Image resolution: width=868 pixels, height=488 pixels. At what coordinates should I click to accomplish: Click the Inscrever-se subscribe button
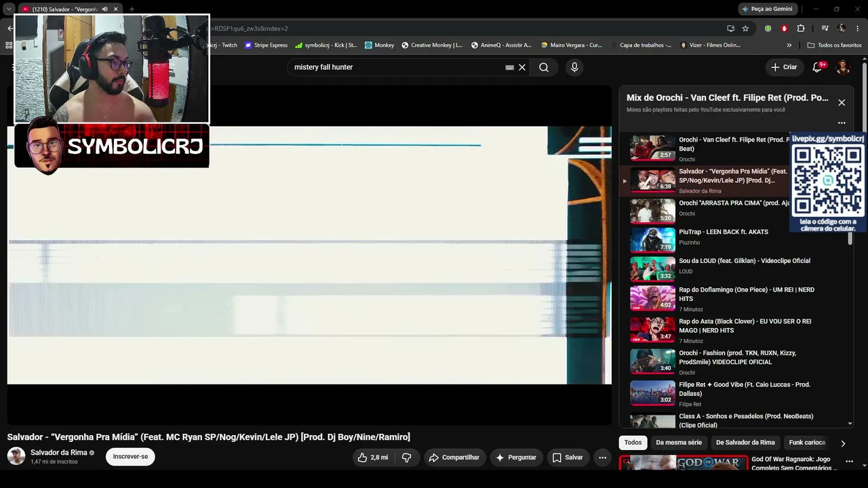coord(130,457)
